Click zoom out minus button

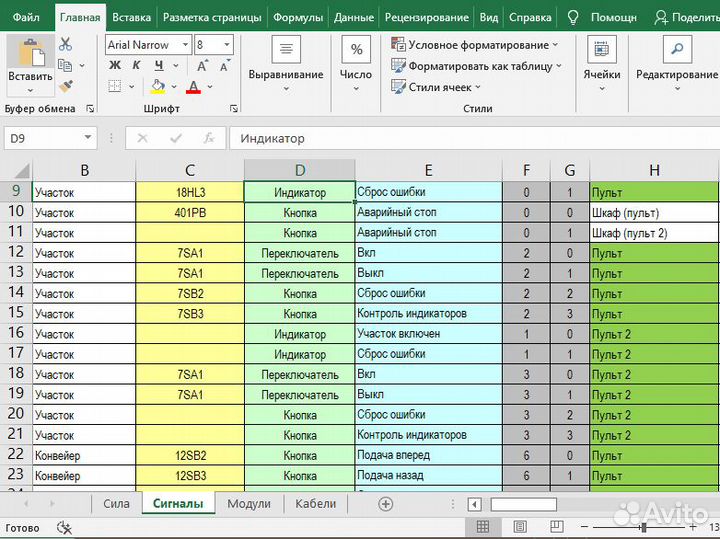click(x=584, y=527)
